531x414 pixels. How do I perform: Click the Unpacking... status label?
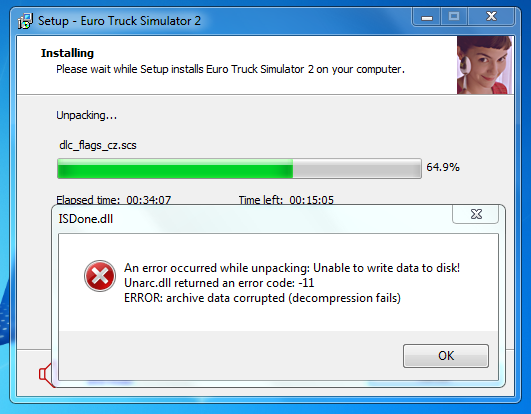(x=87, y=115)
